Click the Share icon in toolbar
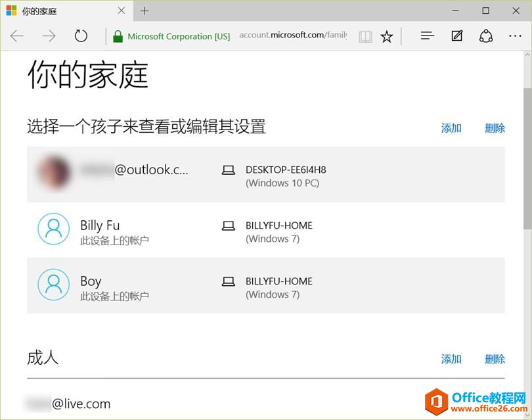The width and height of the screenshot is (532, 420). 486,35
